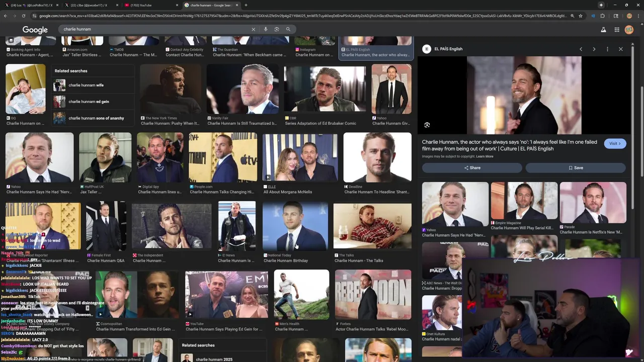Image resolution: width=644 pixels, height=362 pixels.
Task: Open a new browser tab with plus icon
Action: (x=246, y=5)
